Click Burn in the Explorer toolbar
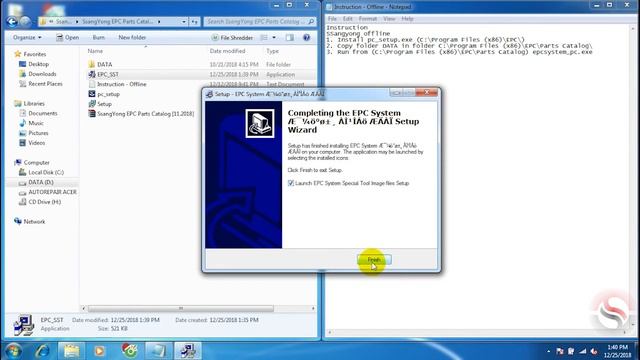Image resolution: width=640 pixels, height=360 pixels. (98, 38)
